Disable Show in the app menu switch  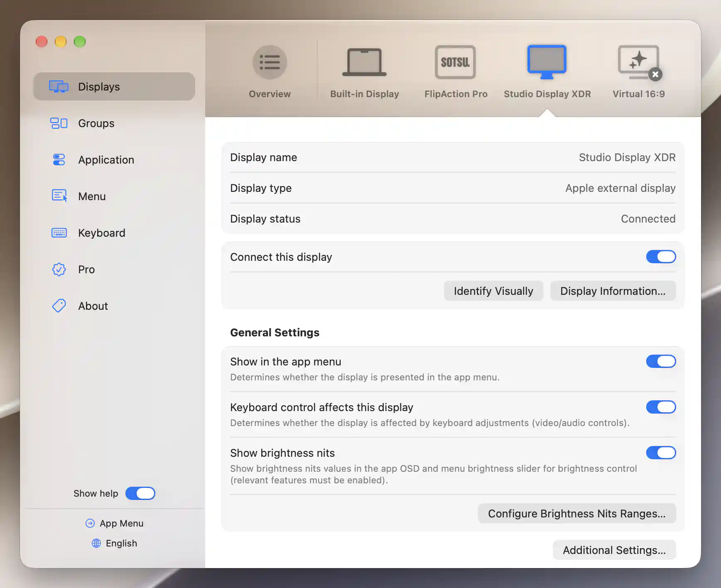click(661, 361)
